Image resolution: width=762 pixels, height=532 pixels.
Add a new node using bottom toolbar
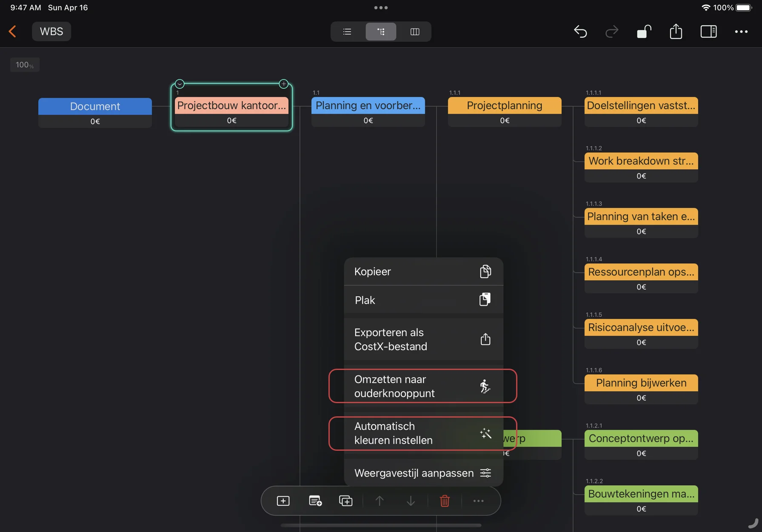[x=283, y=501]
